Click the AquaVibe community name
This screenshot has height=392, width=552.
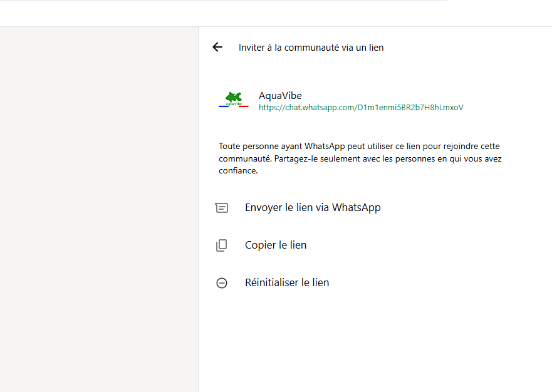(x=280, y=96)
